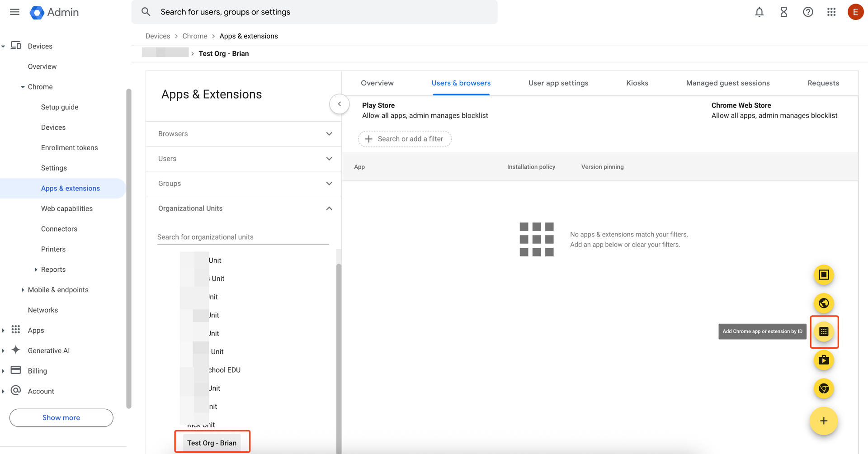Open Enrollment tokens in sidebar
This screenshot has height=454, width=868.
[x=69, y=148]
